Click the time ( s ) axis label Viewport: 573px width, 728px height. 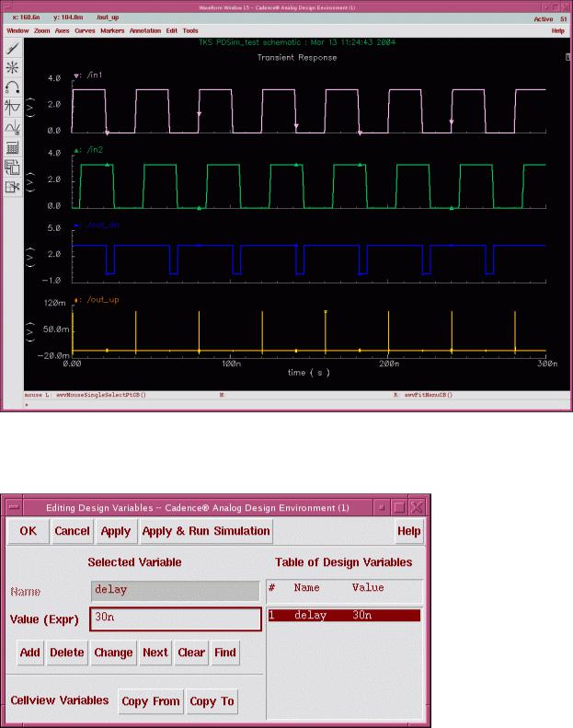pos(308,373)
